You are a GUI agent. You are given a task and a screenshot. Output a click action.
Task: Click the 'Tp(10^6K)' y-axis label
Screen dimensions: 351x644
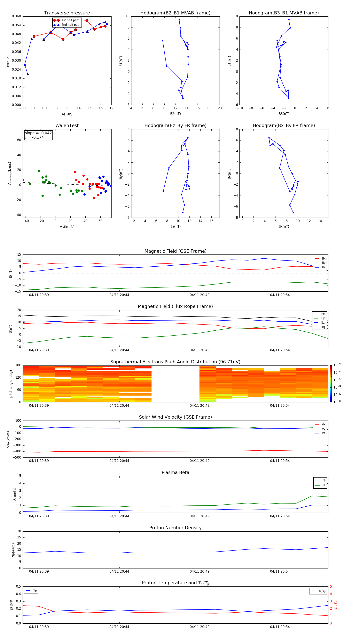click(11, 605)
